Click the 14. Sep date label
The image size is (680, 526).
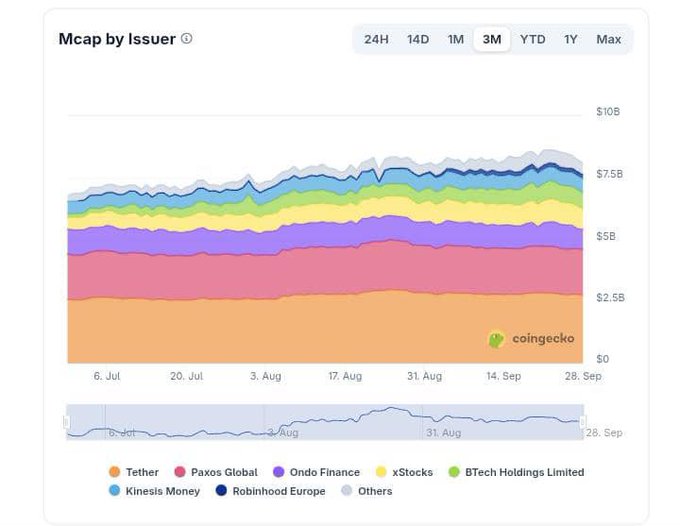click(x=503, y=376)
